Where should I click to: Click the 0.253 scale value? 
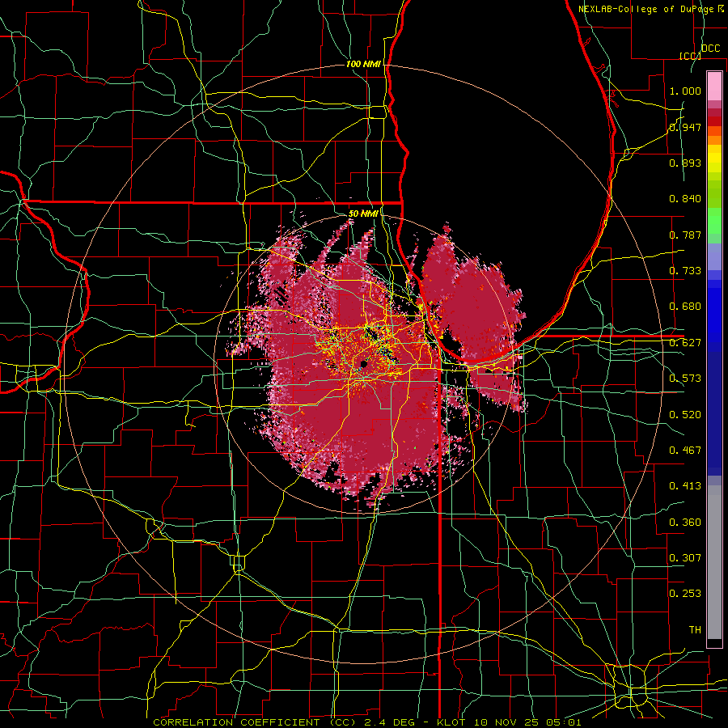click(x=685, y=594)
